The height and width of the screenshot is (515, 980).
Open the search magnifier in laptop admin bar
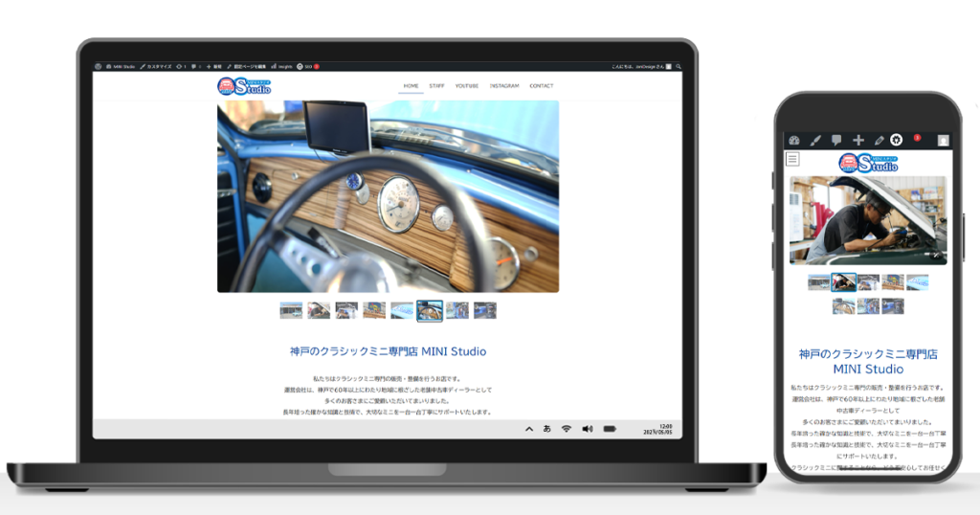(679, 66)
